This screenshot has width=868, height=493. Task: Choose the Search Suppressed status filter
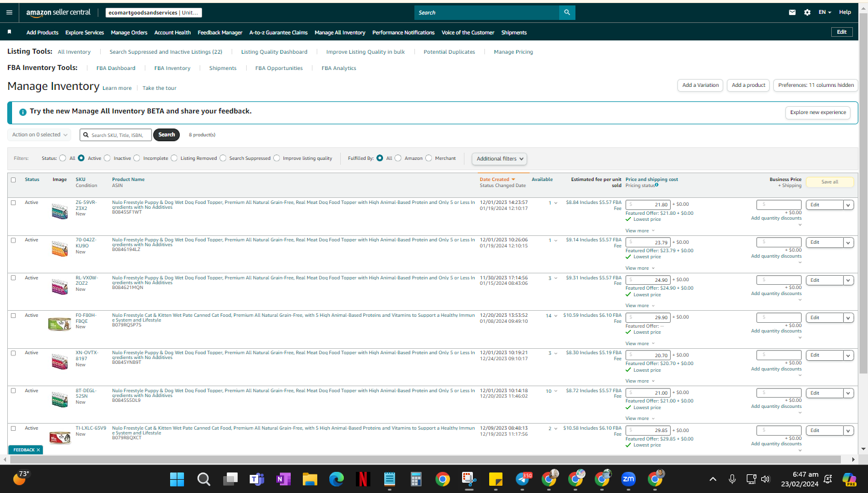(223, 158)
